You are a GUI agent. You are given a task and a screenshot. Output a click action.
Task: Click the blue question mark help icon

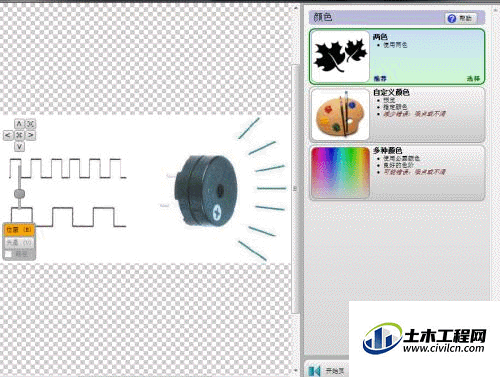452,18
